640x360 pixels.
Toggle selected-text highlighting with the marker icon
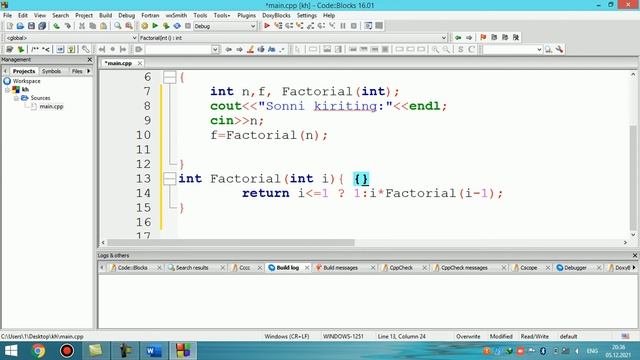click(250, 49)
